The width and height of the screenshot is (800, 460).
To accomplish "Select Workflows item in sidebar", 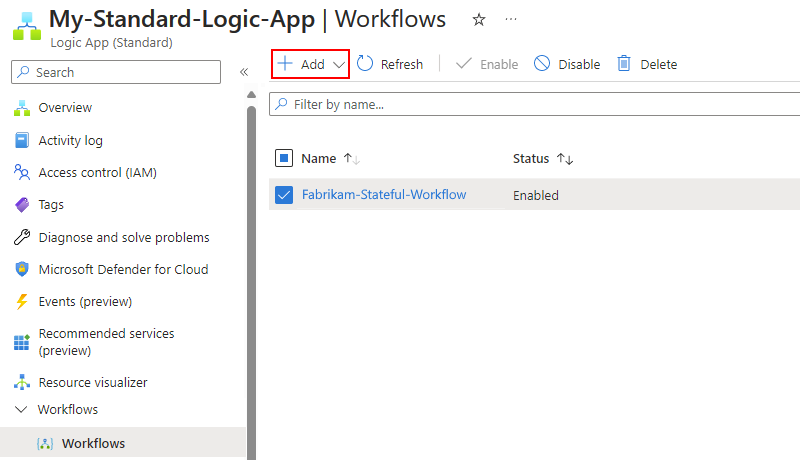I will (93, 443).
